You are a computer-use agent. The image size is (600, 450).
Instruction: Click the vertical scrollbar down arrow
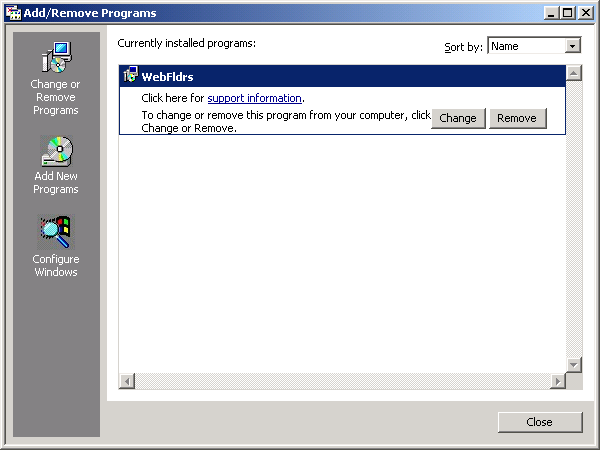(x=574, y=364)
